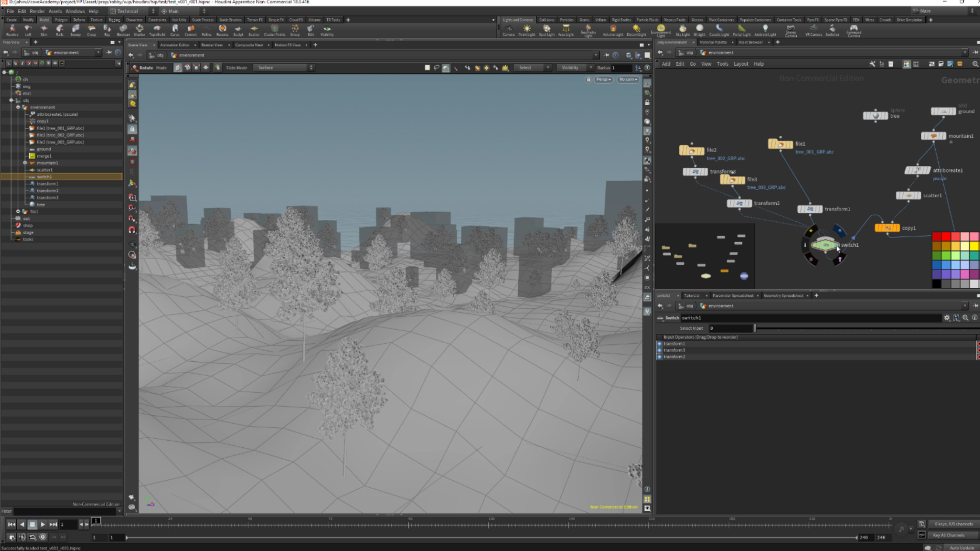Open the No cam camera dropdown
980x551 pixels.
tap(627, 79)
